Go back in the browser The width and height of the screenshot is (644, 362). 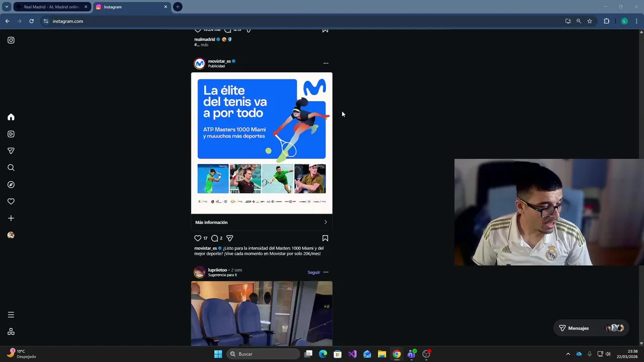pos(7,21)
